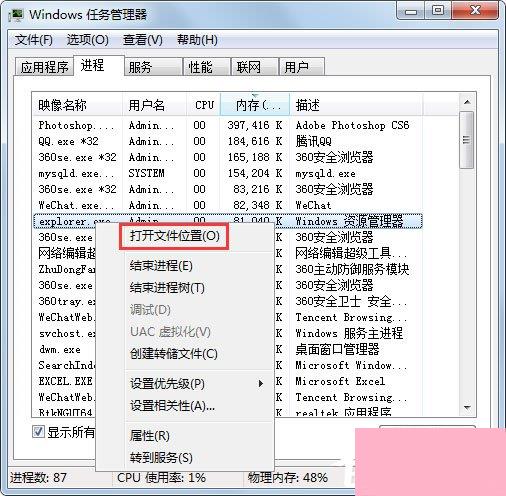Viewport: 506px width, 496px height.
Task: Click the 165,188 K memory value
Action: point(255,157)
